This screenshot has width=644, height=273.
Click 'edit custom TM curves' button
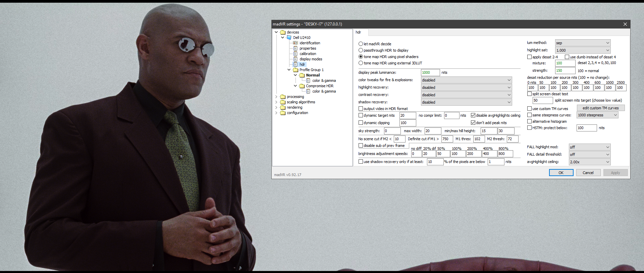[601, 108]
